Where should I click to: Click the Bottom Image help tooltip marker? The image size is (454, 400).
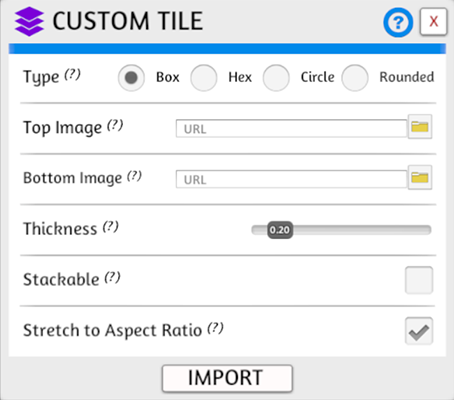click(x=134, y=176)
